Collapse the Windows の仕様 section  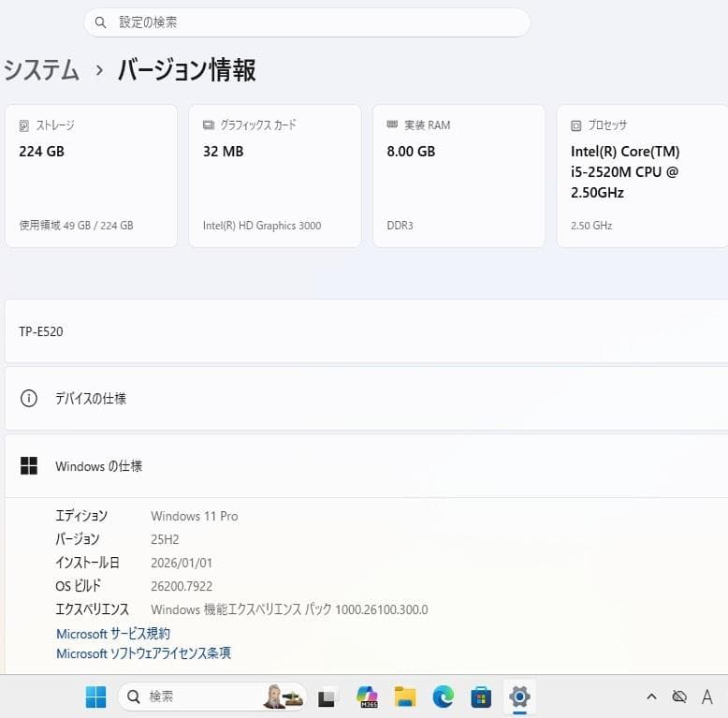[x=366, y=466]
